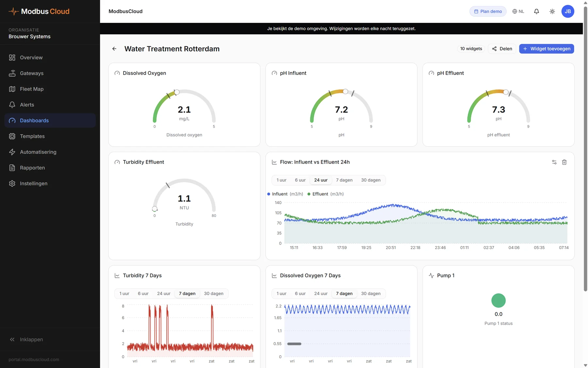Open Automatisering in the sidebar
Image resolution: width=588 pixels, height=368 pixels.
pos(50,152)
